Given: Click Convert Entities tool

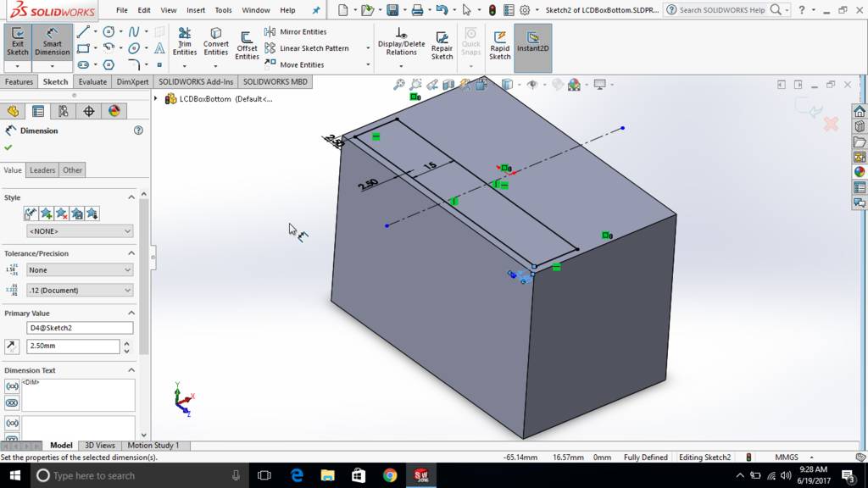Looking at the screenshot, I should (x=216, y=42).
